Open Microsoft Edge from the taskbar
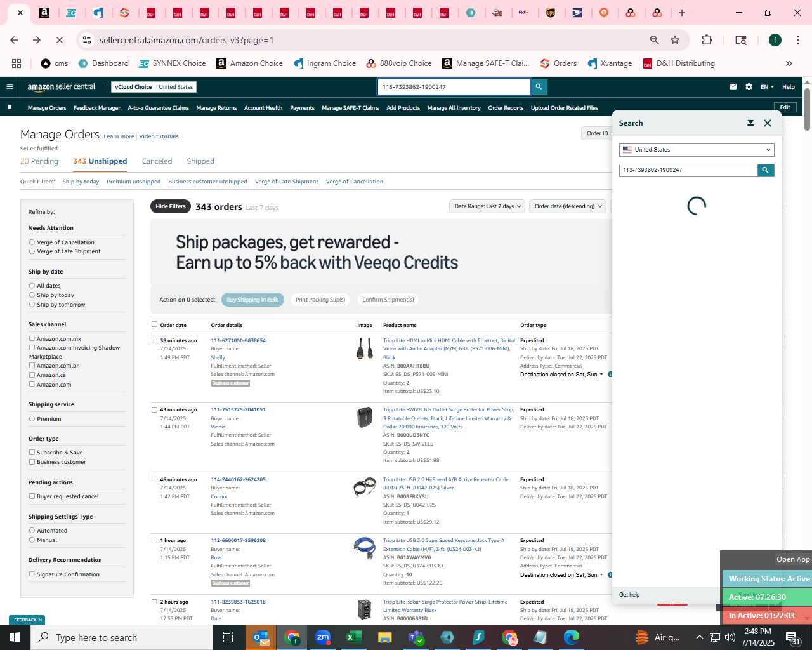The height and width of the screenshot is (650, 812). click(x=572, y=637)
